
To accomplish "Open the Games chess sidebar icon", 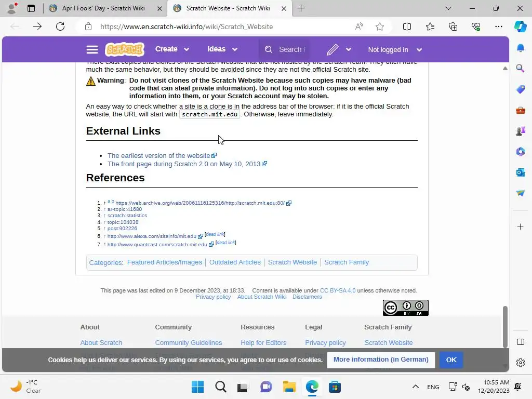I will click(x=520, y=130).
